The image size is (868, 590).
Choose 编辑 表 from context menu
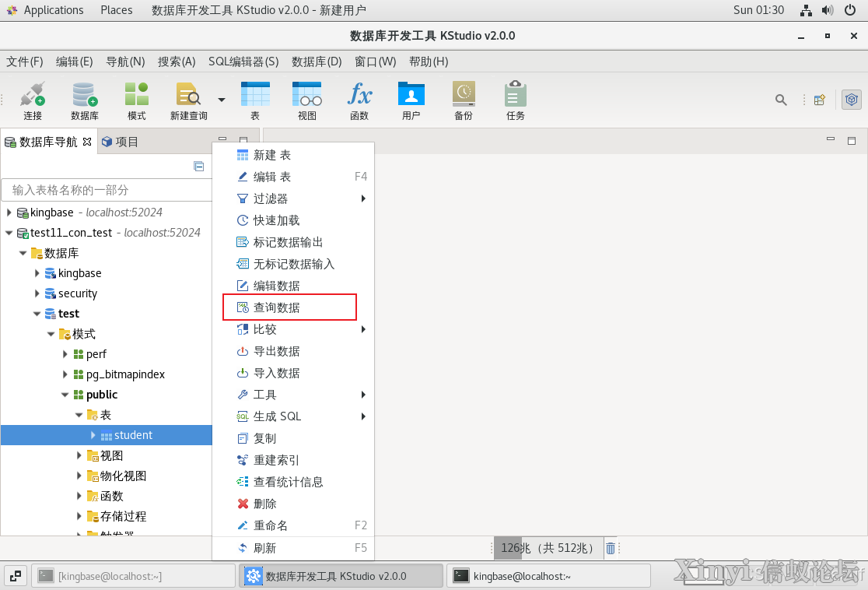[x=293, y=177]
